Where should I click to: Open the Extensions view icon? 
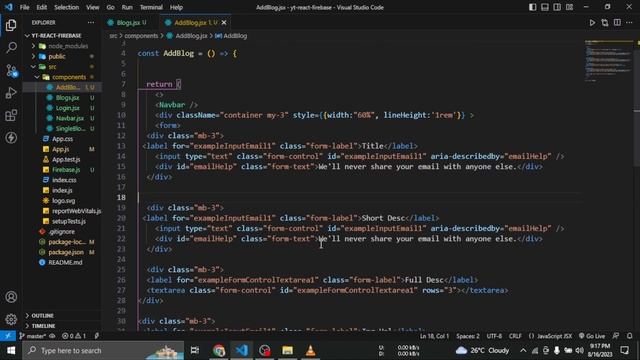pos(11,116)
